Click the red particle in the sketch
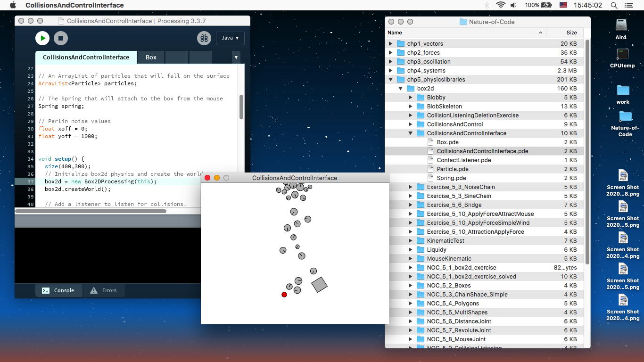The image size is (644, 362). point(284,295)
